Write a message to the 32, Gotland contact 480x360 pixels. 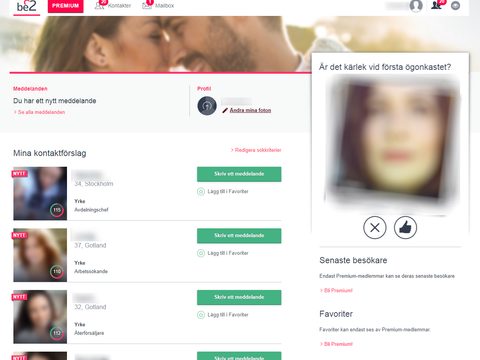click(239, 297)
